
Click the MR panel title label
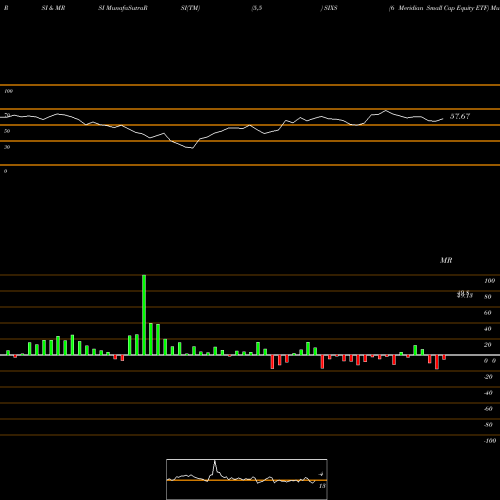446,260
